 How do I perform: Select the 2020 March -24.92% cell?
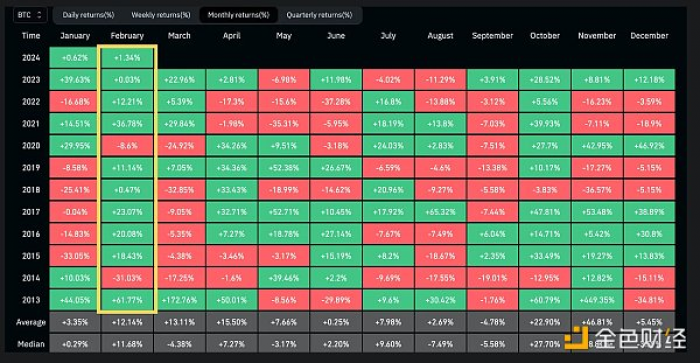179,146
